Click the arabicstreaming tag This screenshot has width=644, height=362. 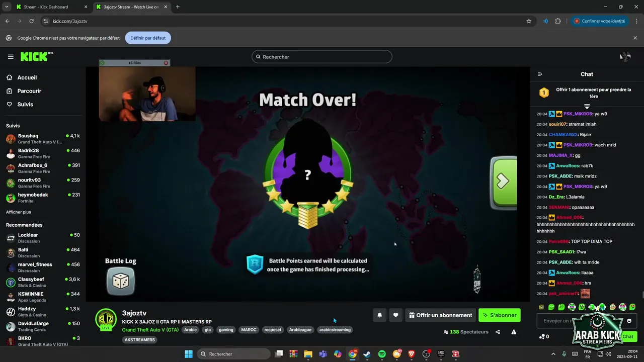pos(335,330)
